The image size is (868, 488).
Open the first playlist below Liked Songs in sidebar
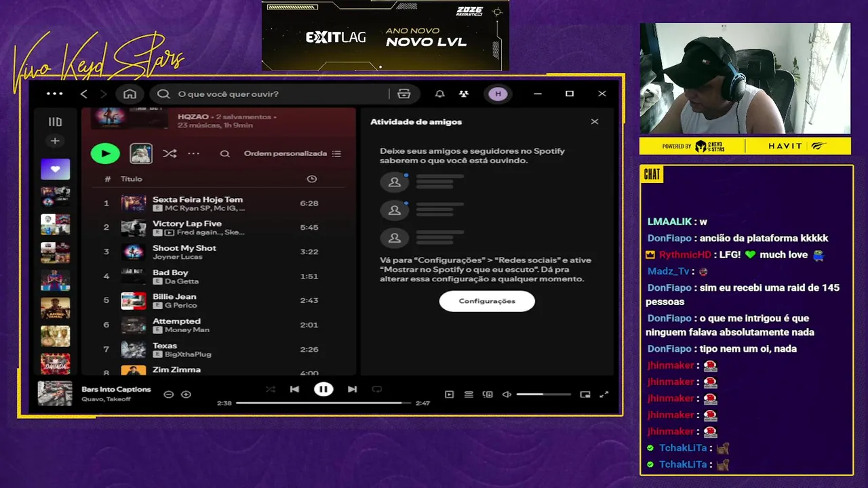(x=55, y=197)
